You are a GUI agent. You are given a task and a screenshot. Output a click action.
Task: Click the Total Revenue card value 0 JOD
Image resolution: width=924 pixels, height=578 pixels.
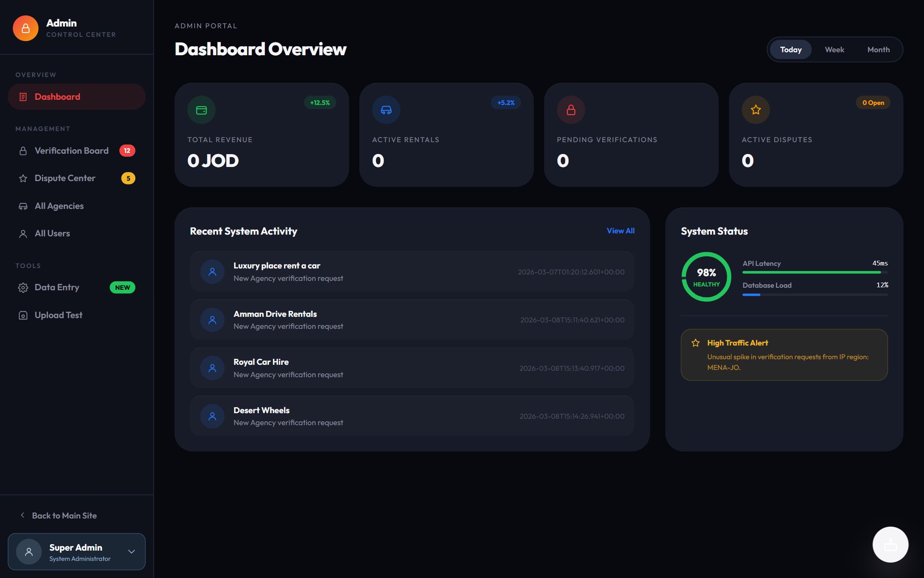[213, 161]
